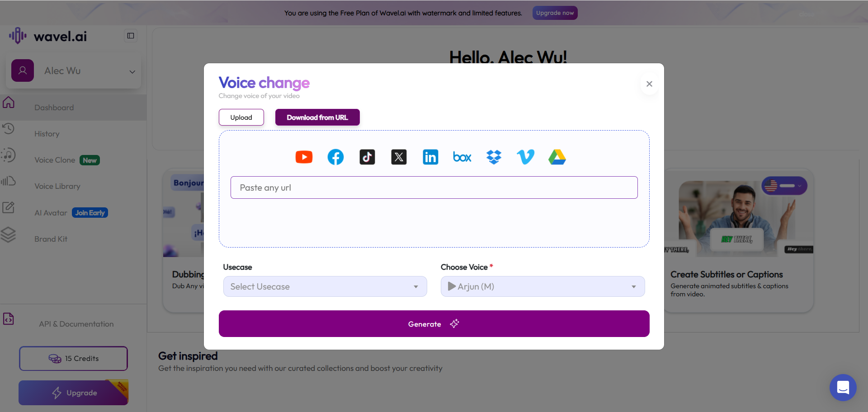Image resolution: width=868 pixels, height=412 pixels.
Task: Click the Alec Wu profile avatar
Action: (23, 70)
